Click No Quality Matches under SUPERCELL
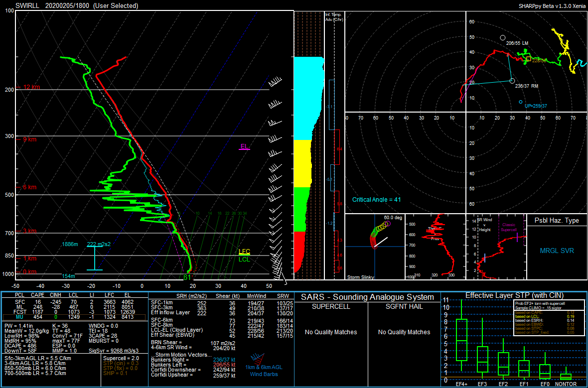This screenshot has width=588, height=388. [331, 332]
